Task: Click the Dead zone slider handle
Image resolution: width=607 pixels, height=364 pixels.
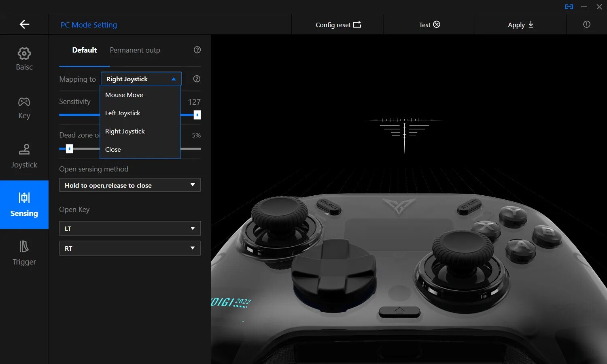Action: coord(70,149)
